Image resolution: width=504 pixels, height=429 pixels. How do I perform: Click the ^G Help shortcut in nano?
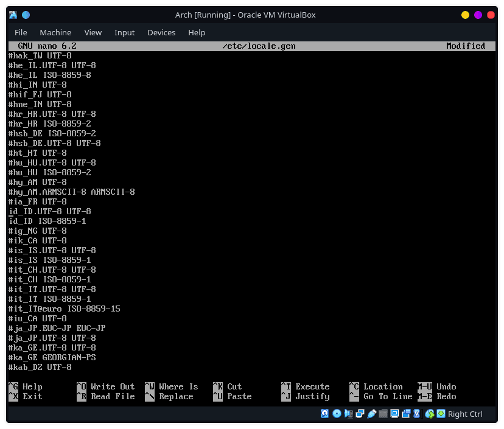[26, 386]
